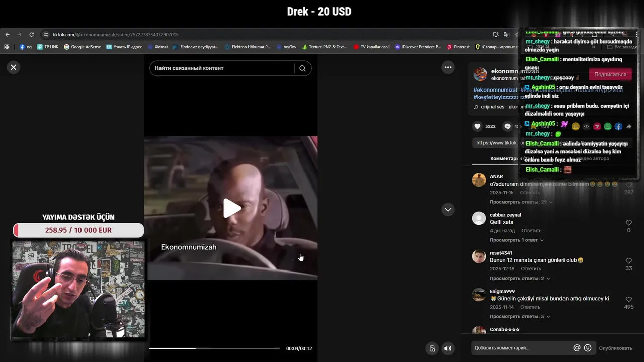Expand 5 replies under Enigma999's comment

pos(520,316)
